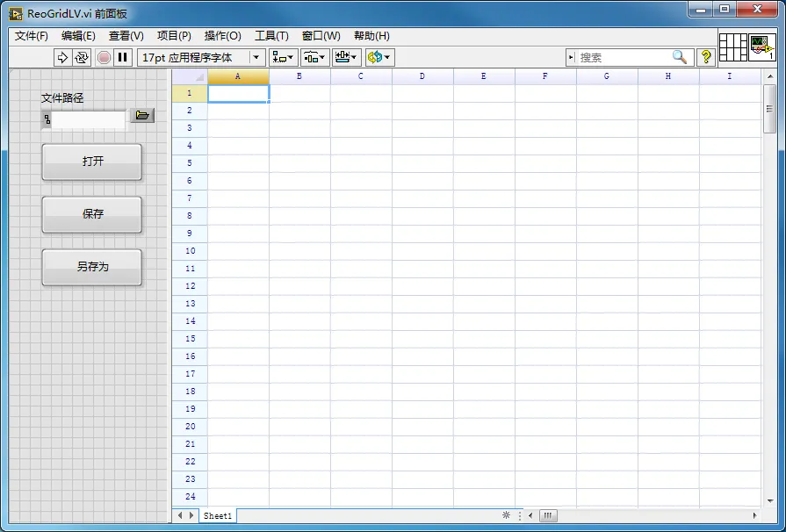Click inside the 搜索 search field
Viewport: 786px width, 532px height.
[624, 58]
